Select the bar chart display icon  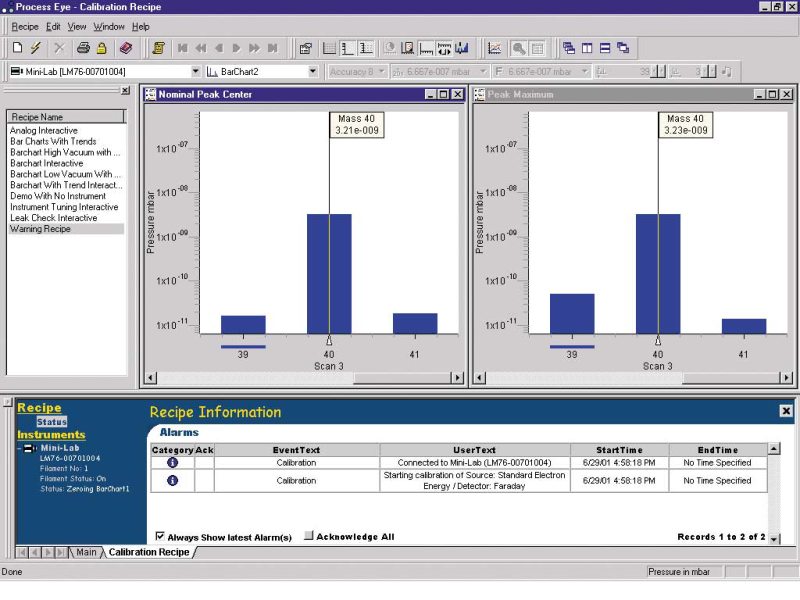[x=463, y=47]
